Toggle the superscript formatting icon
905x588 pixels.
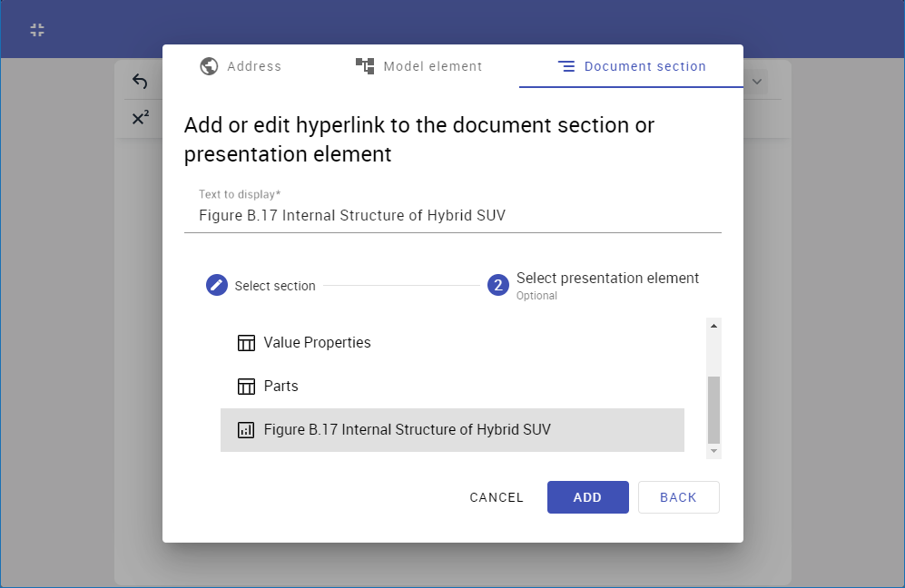140,118
